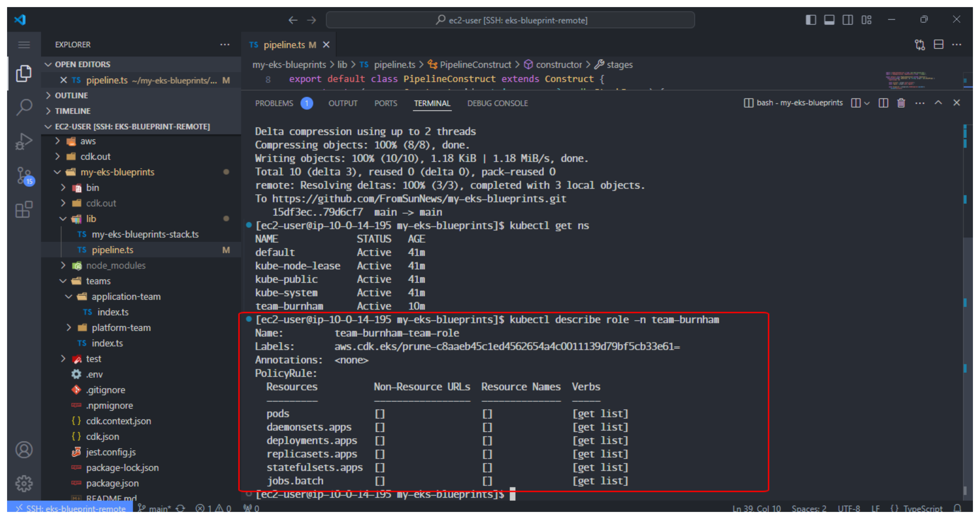Toggle the Panel visibility control
Viewport: 980px width, 519px height.
(829, 19)
